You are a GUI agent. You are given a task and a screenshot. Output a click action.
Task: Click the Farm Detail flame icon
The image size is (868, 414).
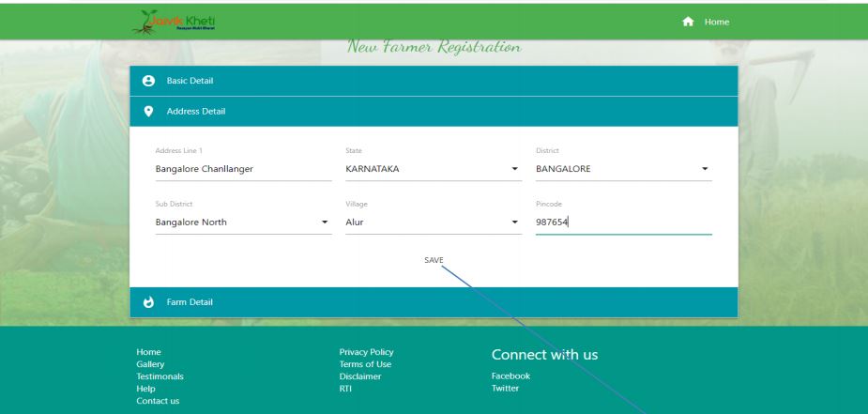click(x=147, y=302)
